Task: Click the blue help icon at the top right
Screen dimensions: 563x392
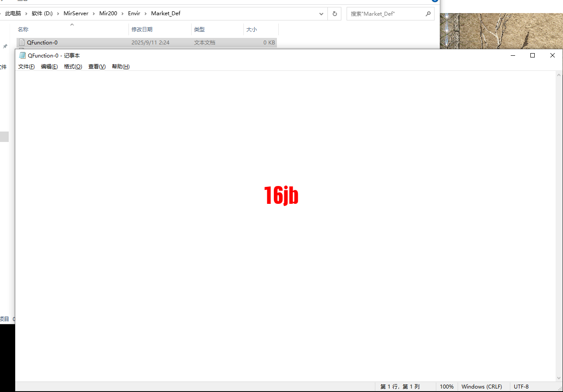Action: pyautogui.click(x=435, y=1)
